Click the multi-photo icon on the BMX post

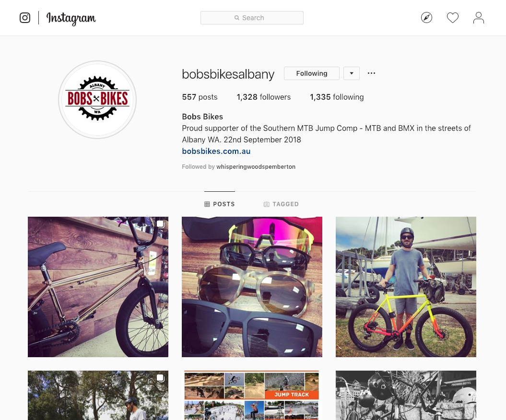[160, 224]
